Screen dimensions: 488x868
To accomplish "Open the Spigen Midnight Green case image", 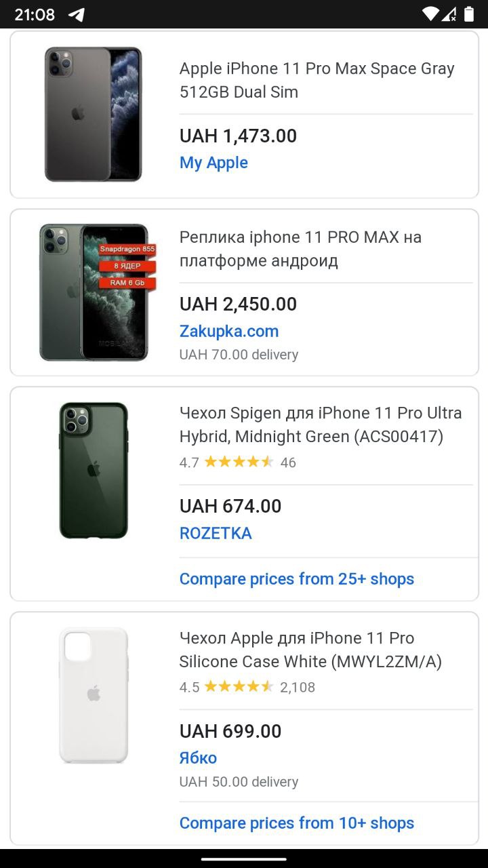I will [94, 471].
